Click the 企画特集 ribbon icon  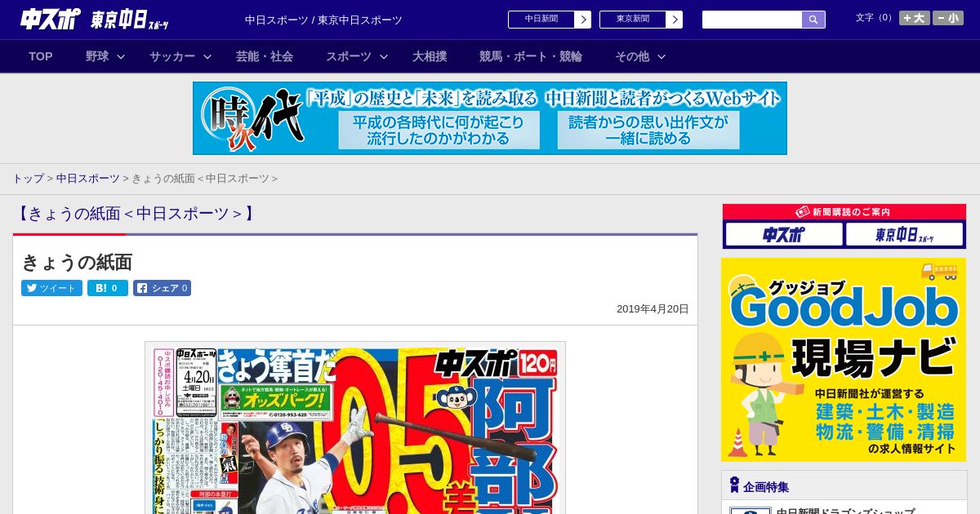pyautogui.click(x=734, y=485)
